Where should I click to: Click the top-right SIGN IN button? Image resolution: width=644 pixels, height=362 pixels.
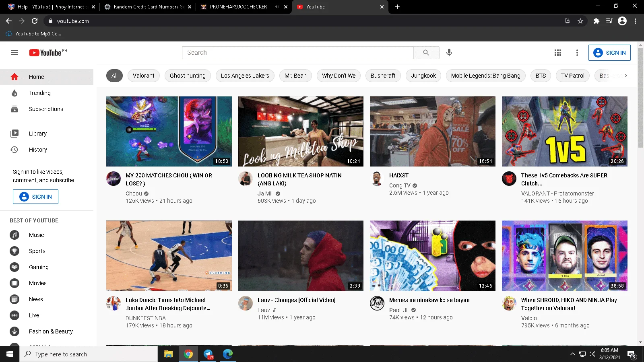coord(609,53)
